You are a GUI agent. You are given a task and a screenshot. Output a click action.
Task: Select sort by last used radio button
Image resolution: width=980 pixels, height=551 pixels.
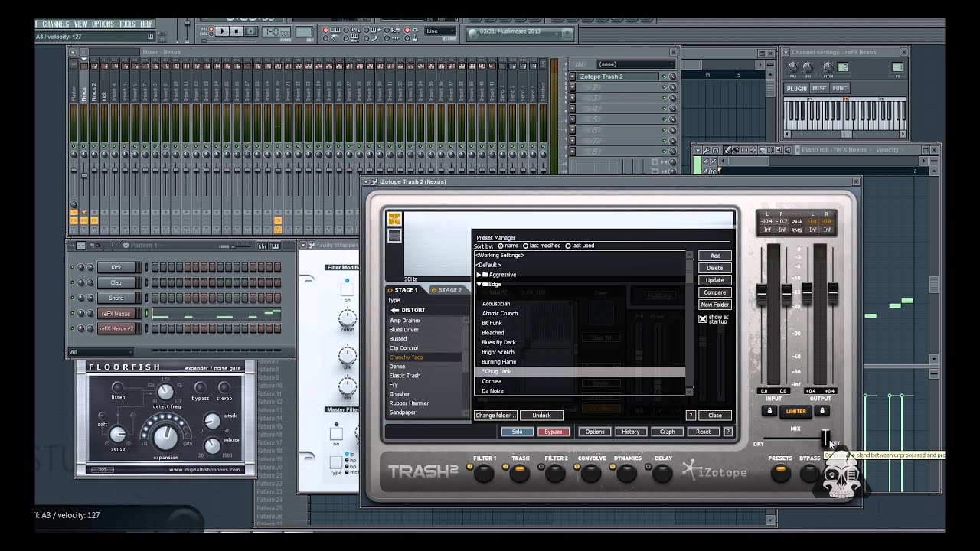coord(568,246)
